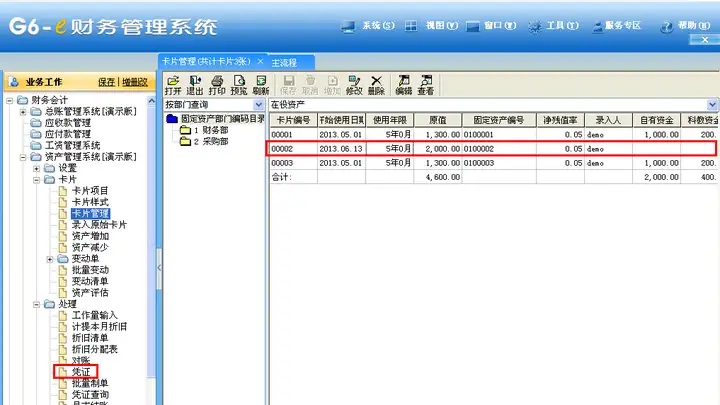Select the 固定资产部门编码目录 root folder

pyautogui.click(x=215, y=119)
